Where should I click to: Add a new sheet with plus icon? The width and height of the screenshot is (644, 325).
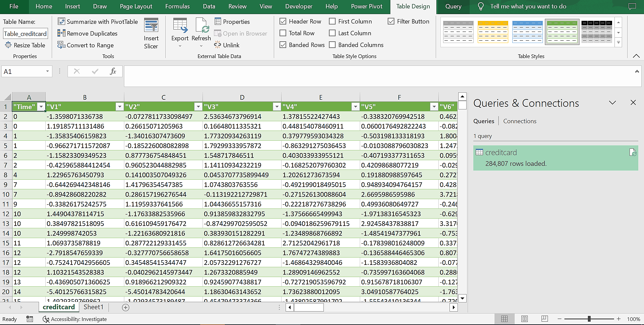pyautogui.click(x=126, y=307)
